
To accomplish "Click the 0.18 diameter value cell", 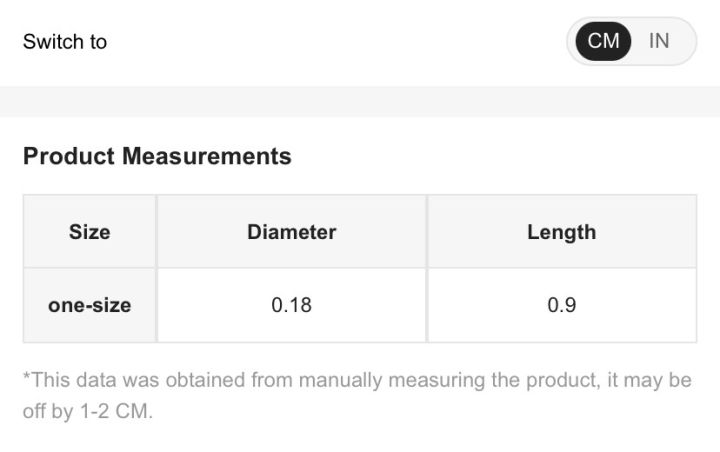I will point(291,305).
